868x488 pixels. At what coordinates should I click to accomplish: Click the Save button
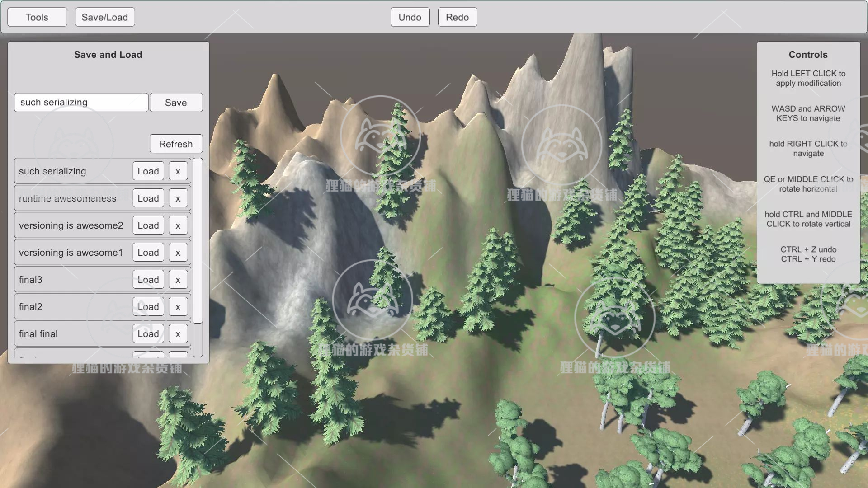(x=176, y=103)
